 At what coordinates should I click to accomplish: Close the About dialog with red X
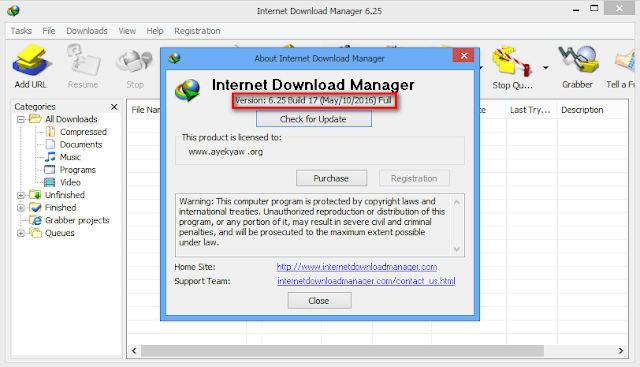[464, 56]
